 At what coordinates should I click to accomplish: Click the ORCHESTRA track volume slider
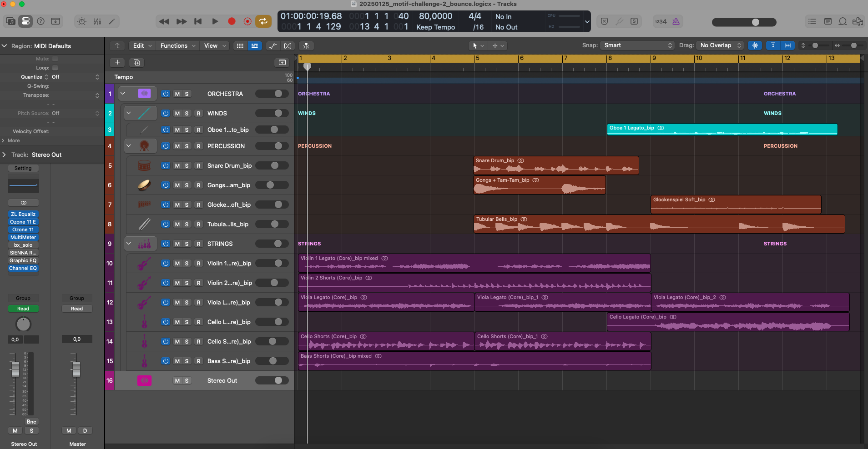[272, 94]
